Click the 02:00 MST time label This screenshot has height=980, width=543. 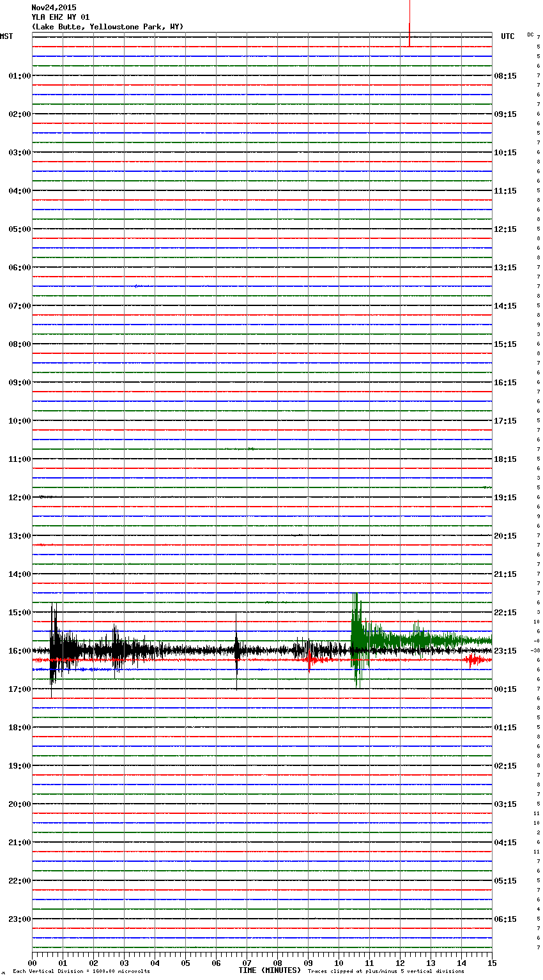[x=19, y=114]
